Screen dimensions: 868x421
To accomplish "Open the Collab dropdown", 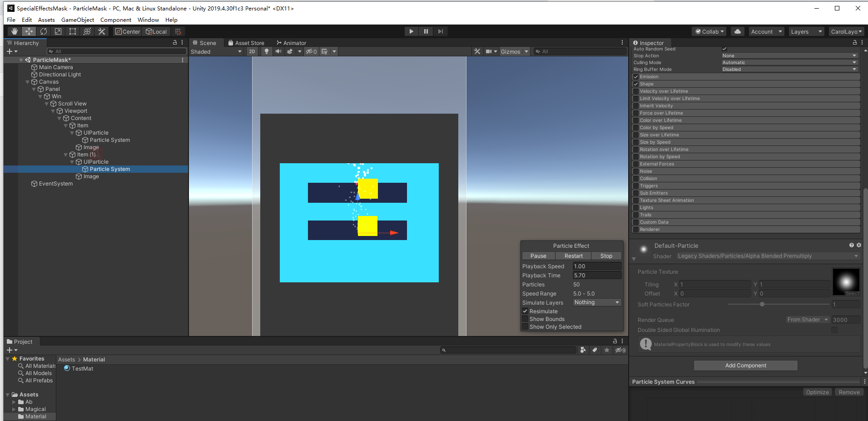I will click(709, 31).
